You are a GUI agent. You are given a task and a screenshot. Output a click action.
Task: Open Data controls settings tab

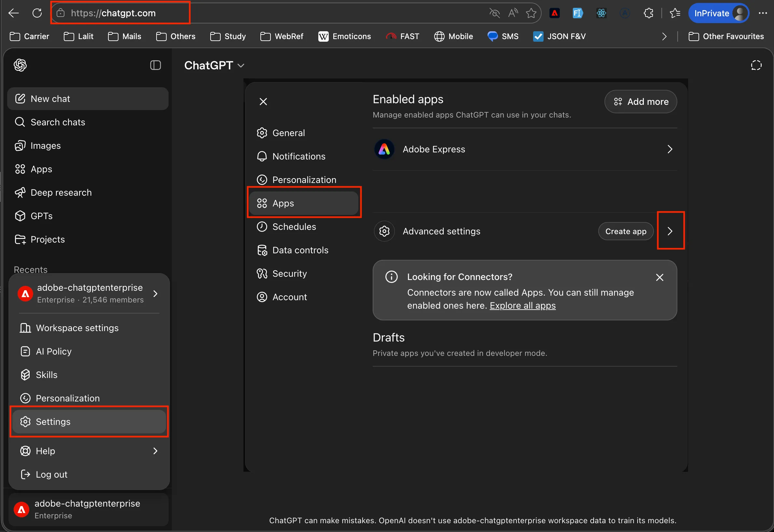[x=304, y=250]
